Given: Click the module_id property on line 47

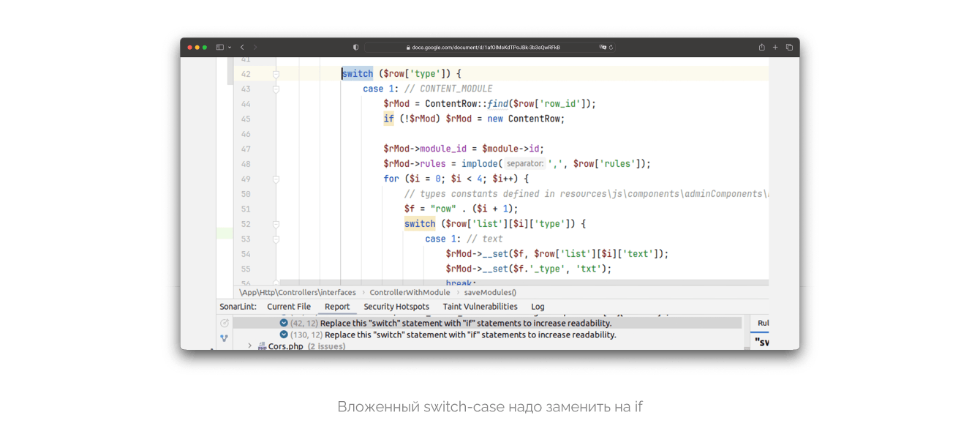Looking at the screenshot, I should (x=443, y=149).
